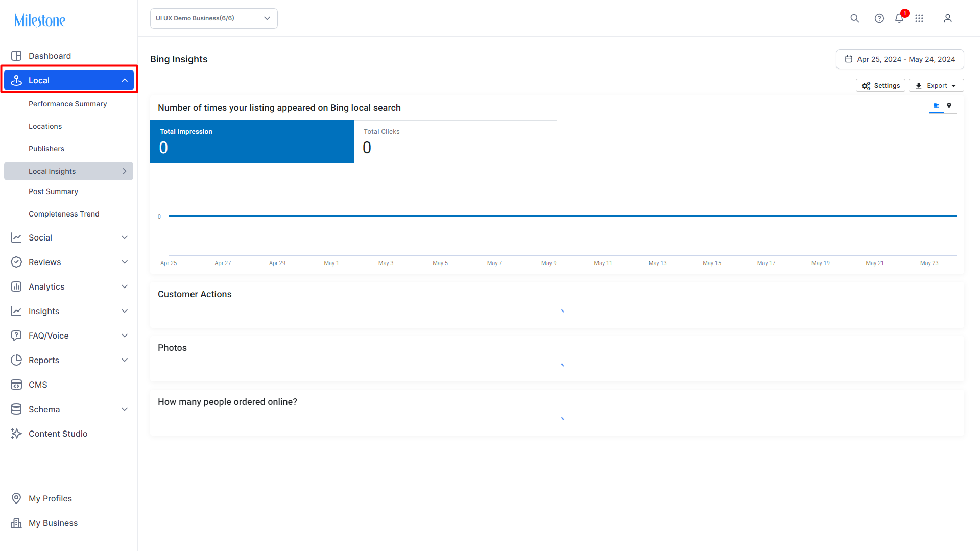Select the Total Impression tab card
980x551 pixels.
click(252, 141)
